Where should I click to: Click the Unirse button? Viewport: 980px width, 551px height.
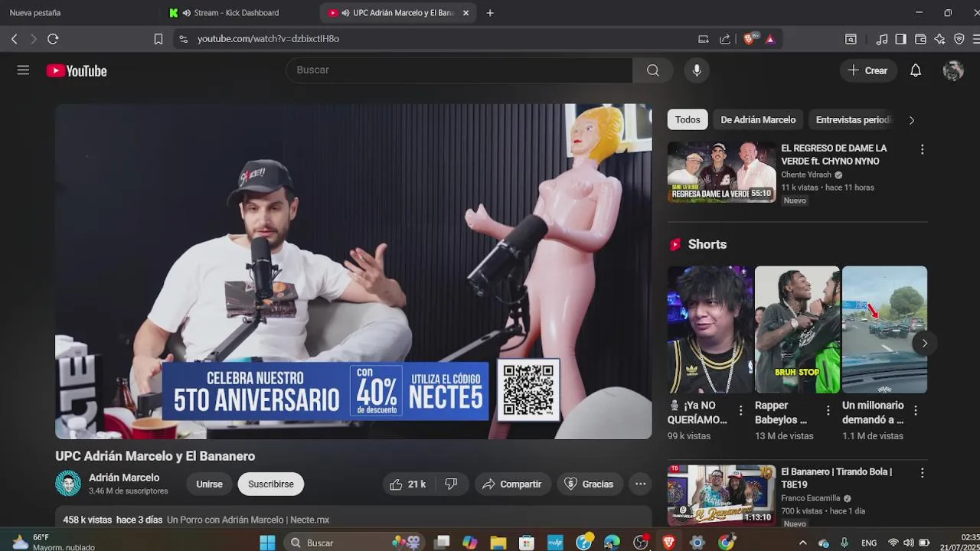point(209,484)
